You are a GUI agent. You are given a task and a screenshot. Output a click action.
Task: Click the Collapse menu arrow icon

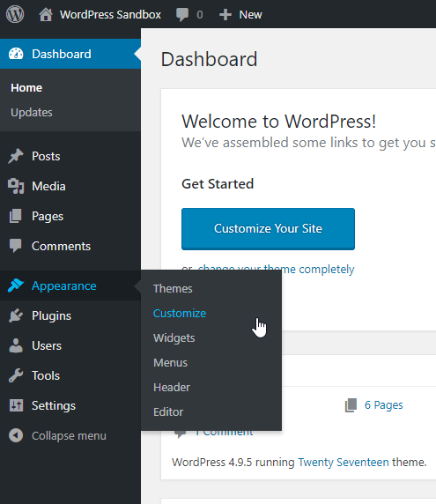point(16,435)
